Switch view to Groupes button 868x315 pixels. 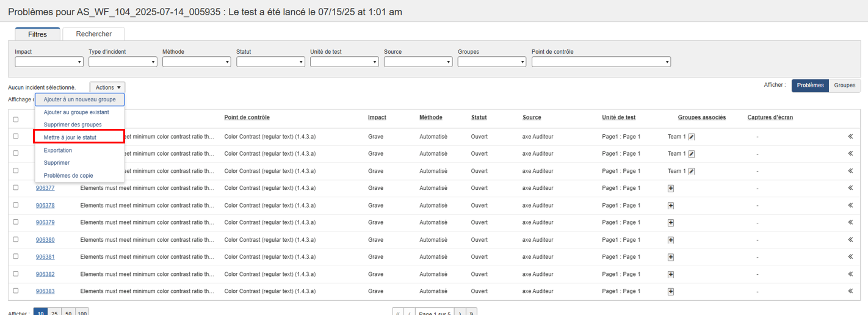click(x=844, y=85)
